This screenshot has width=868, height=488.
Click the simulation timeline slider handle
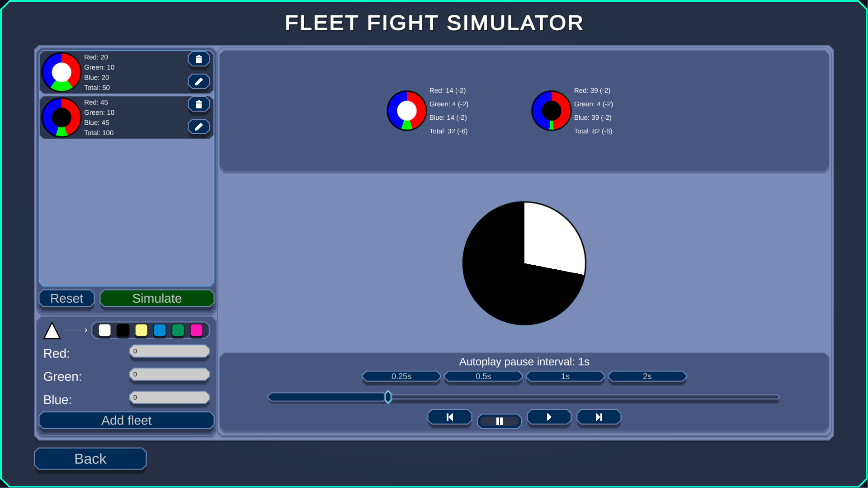(x=388, y=397)
